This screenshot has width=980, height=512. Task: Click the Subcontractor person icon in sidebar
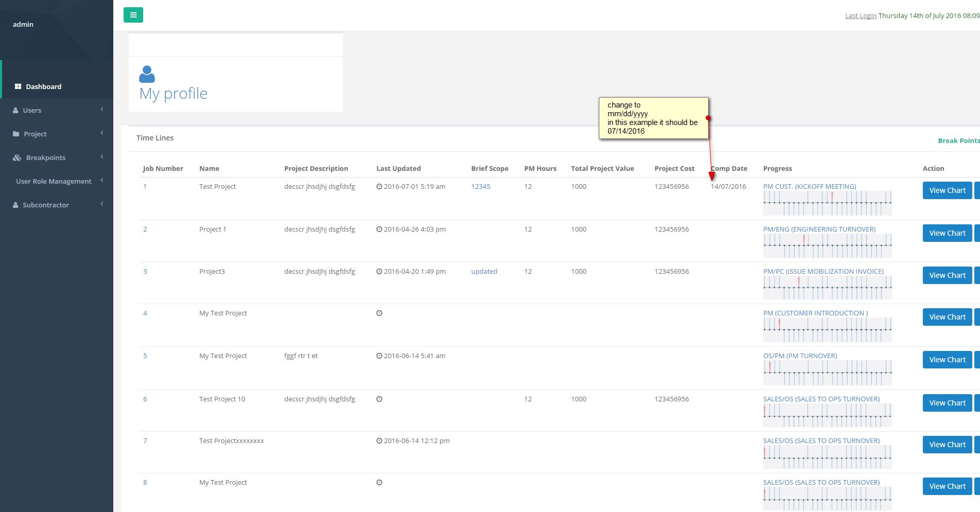pos(16,205)
